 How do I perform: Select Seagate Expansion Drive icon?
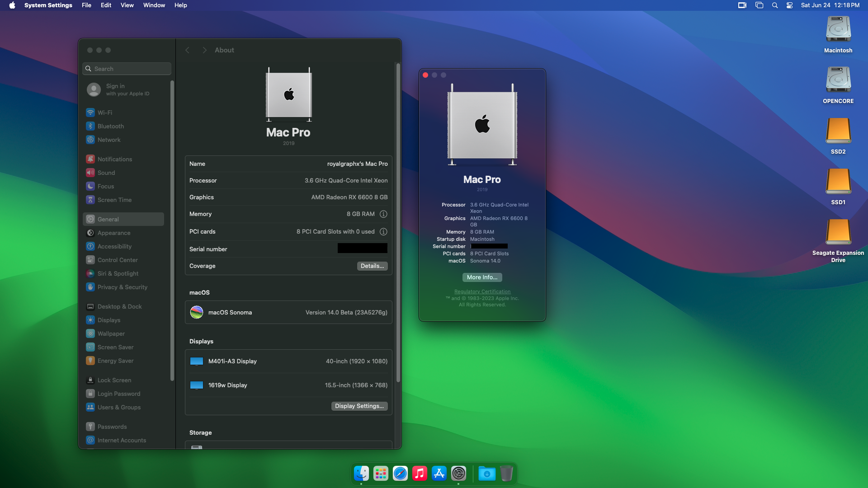pos(838,241)
